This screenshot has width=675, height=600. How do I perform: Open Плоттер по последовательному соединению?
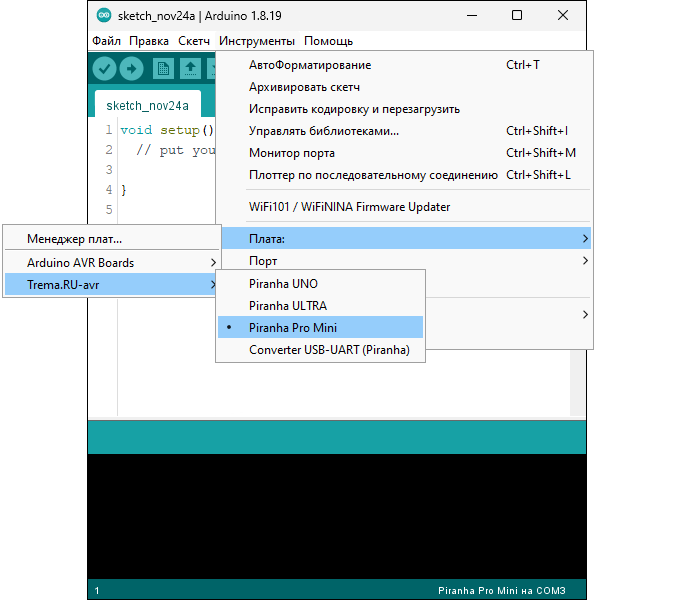[x=405, y=175]
